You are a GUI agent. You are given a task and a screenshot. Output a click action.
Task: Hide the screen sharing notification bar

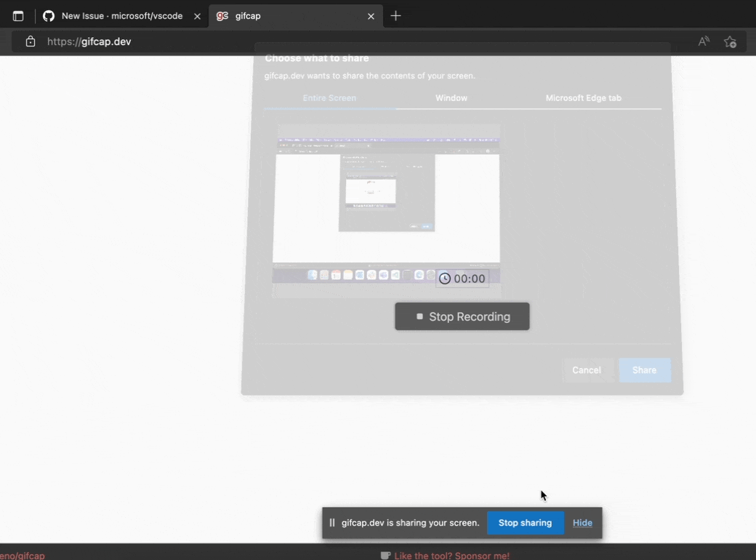click(x=582, y=523)
